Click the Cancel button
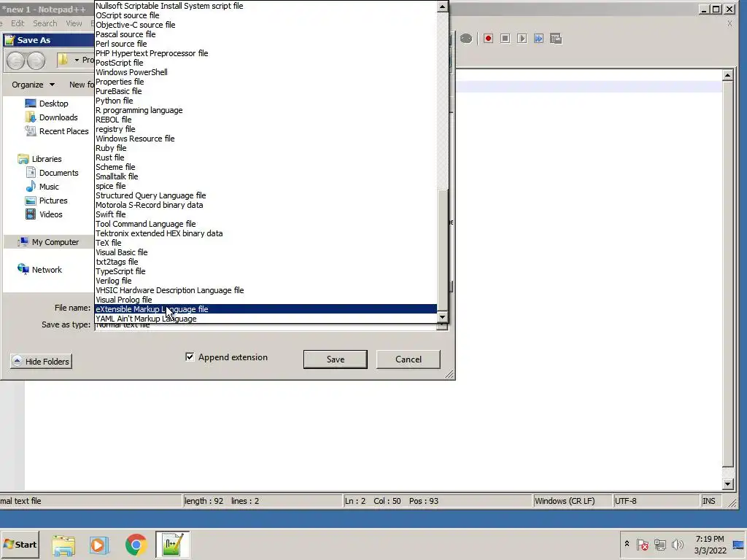The height and width of the screenshot is (560, 747). coord(409,359)
